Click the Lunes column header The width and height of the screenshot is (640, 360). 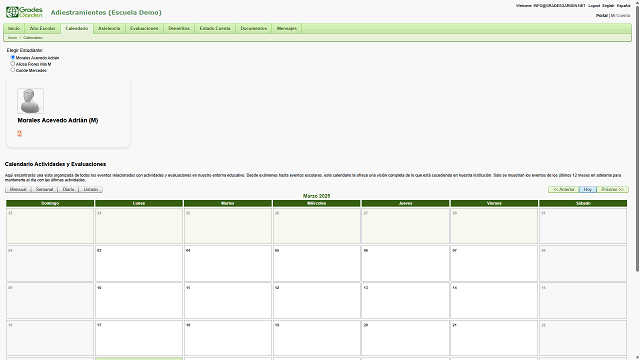pos(139,203)
